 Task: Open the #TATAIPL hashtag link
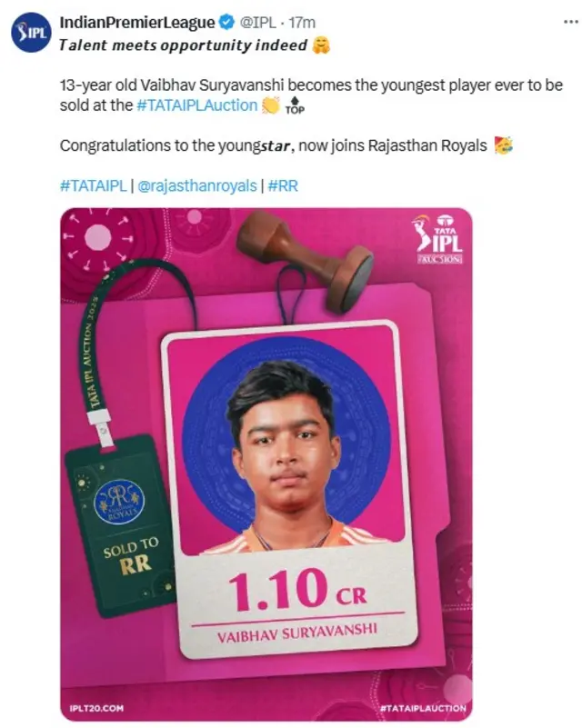tap(94, 185)
